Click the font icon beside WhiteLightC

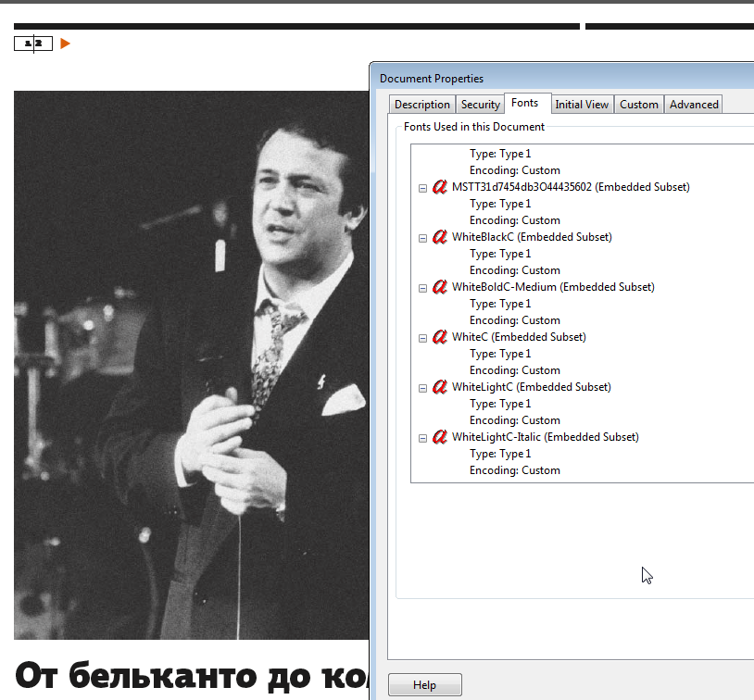pyautogui.click(x=440, y=387)
